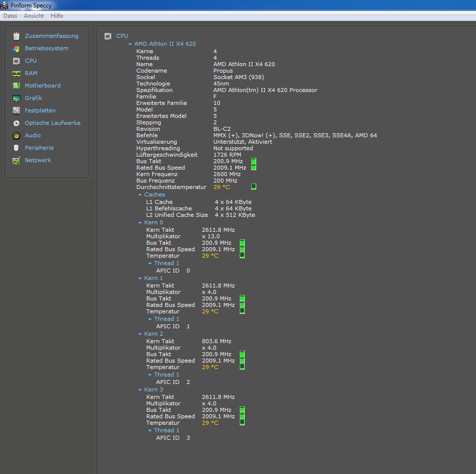Click Kern 3 Bus Takt graph icon

[x=242, y=410]
